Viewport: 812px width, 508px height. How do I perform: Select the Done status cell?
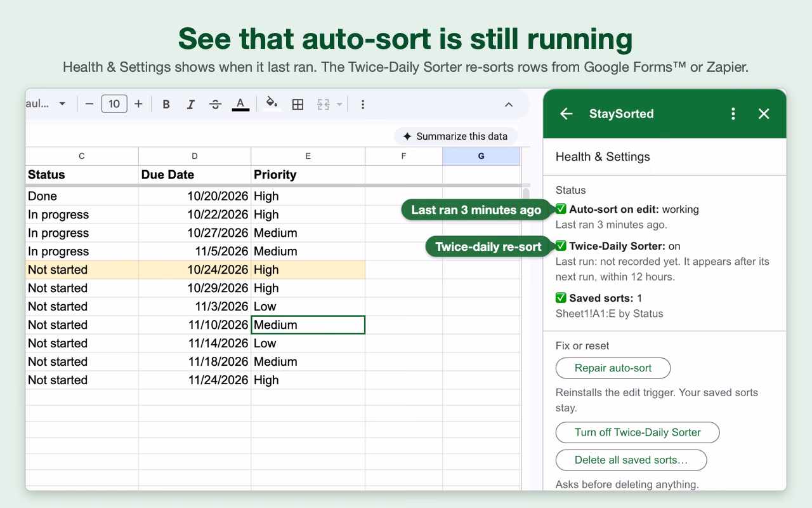pos(82,196)
